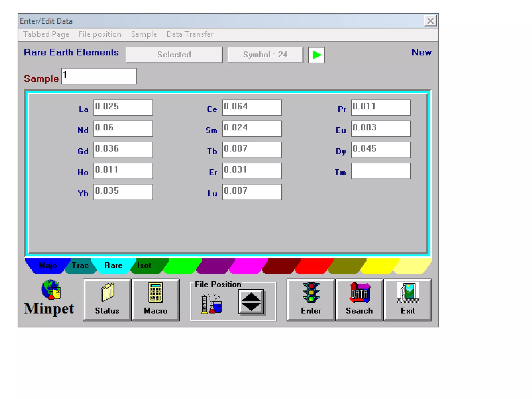Launch the Macro calculator button

(x=155, y=300)
